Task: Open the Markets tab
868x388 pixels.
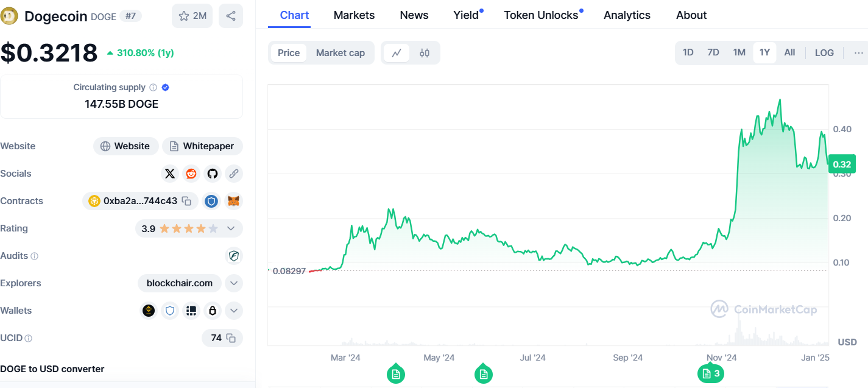Action: coord(354,15)
